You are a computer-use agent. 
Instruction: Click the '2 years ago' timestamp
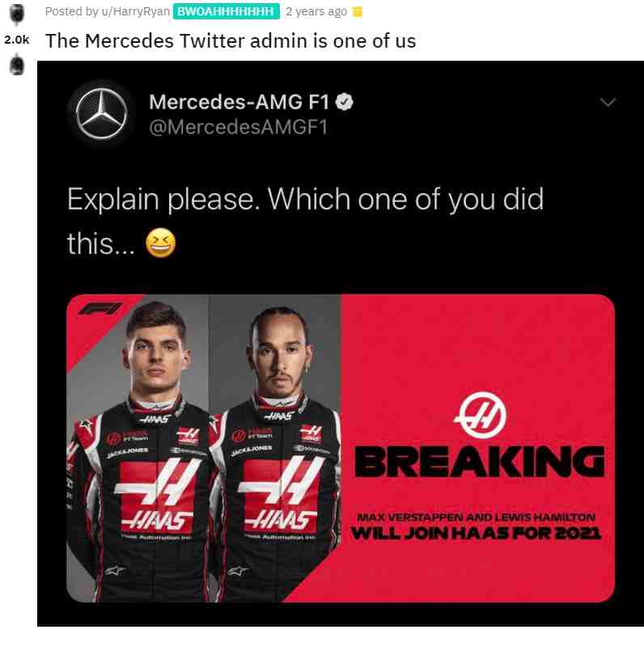[x=316, y=11]
